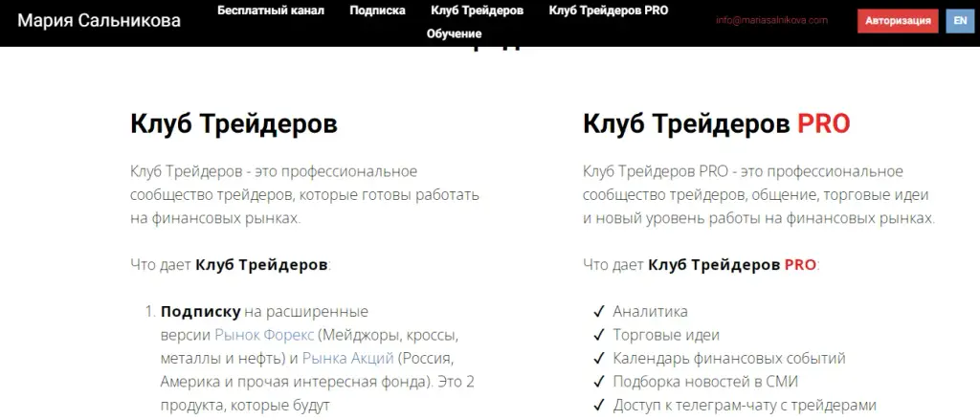Click the paragraph ending "на финансовых рынках." in left column
This screenshot has width=980, height=420.
pos(305,195)
